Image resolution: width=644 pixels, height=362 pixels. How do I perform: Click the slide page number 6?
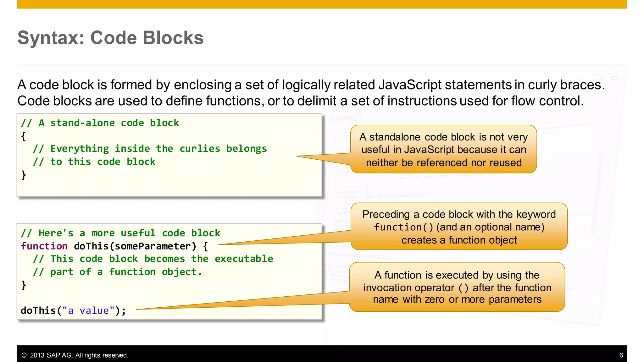[x=621, y=355]
